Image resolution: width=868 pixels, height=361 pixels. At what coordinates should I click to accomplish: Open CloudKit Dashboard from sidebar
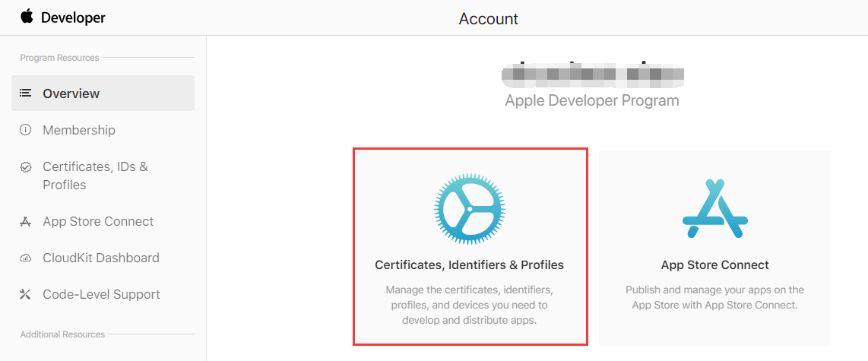click(x=101, y=258)
